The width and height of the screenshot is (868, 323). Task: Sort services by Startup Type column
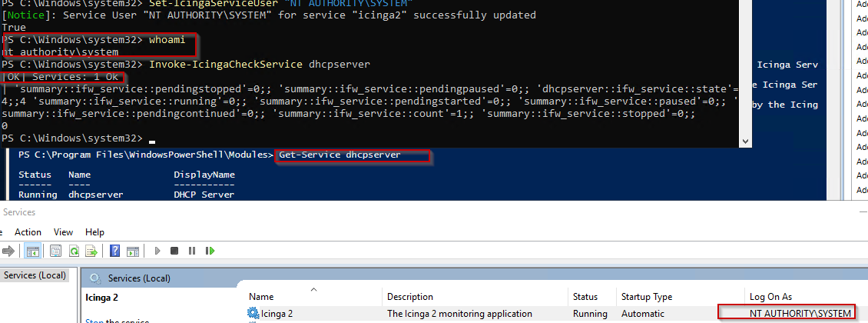click(646, 297)
